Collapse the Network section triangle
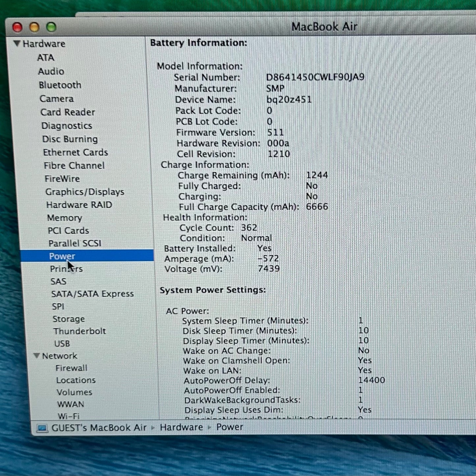Screen dimensions: 476x476 (x=37, y=356)
